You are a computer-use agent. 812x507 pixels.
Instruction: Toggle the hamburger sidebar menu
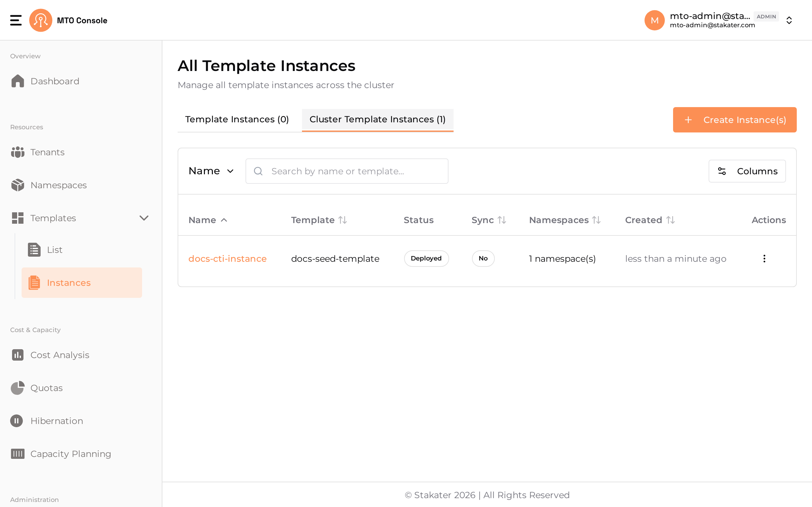[x=16, y=20]
